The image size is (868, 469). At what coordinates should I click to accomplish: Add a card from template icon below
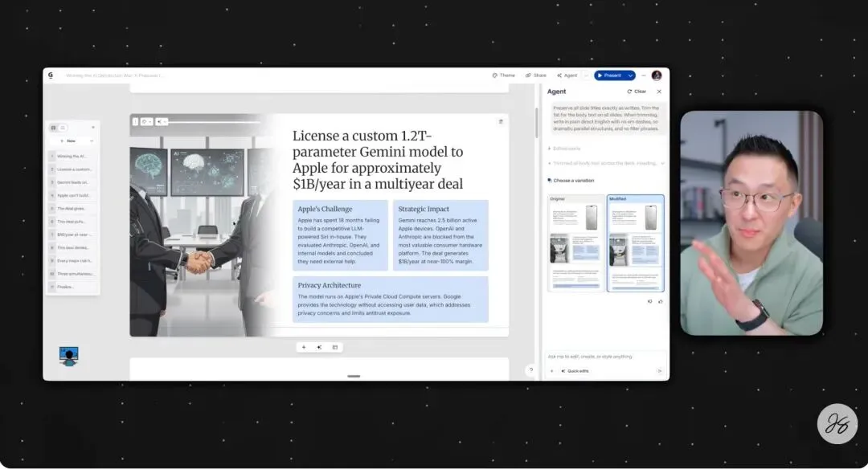[x=335, y=347]
